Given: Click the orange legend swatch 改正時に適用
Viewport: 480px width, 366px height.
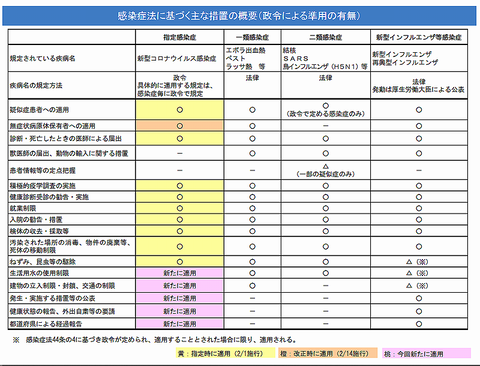Looking at the screenshot, I should 328,353.
